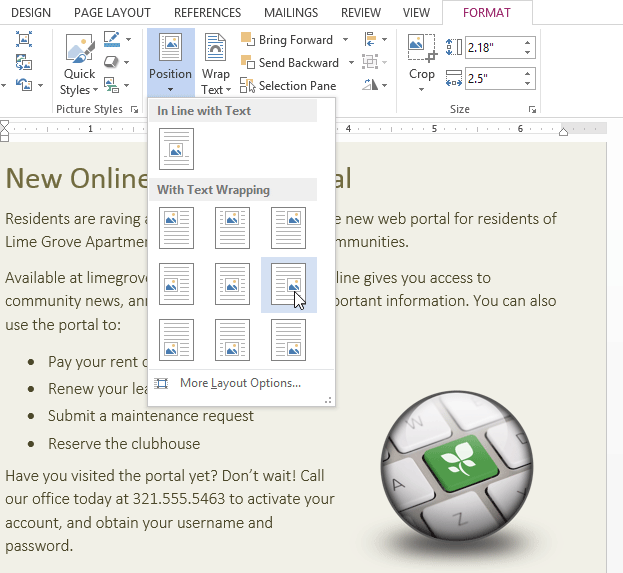This screenshot has width=623, height=573.
Task: Apply bottom right text wrapping position
Action: 288,340
